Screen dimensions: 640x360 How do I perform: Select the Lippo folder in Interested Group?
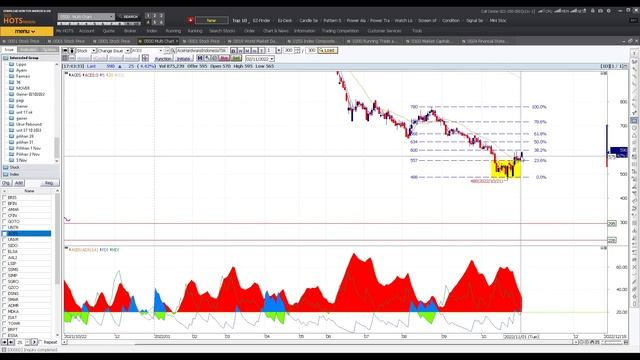21,64
